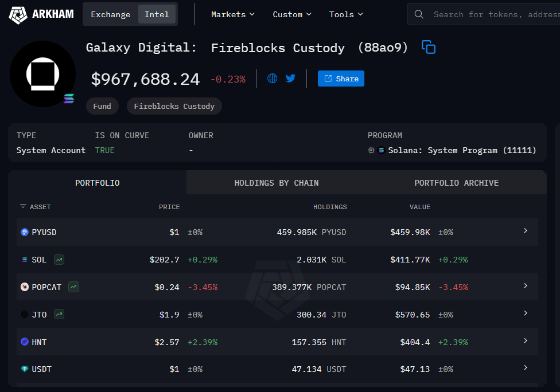Click the POPCAT token icon
The height and width of the screenshot is (392, 560).
click(x=25, y=287)
